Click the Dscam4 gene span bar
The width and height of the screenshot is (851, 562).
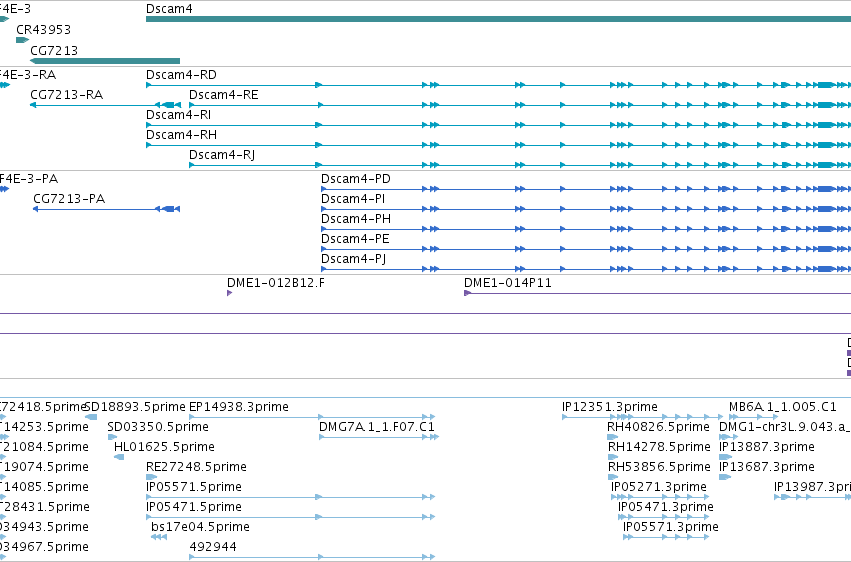[498, 19]
